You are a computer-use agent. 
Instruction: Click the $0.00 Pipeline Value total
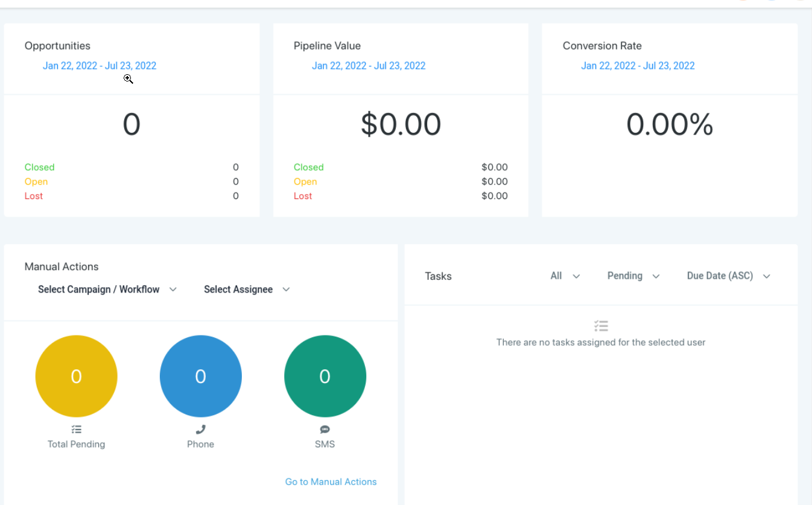coord(401,124)
